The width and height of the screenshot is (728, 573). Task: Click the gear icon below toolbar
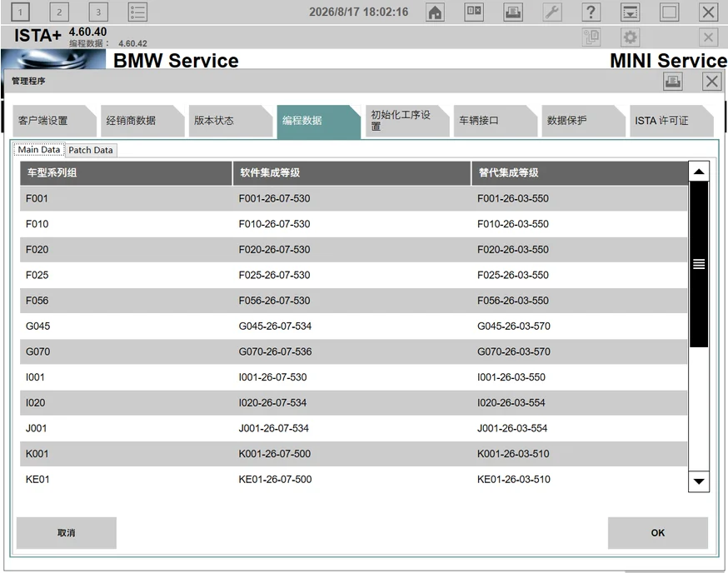[x=630, y=37]
